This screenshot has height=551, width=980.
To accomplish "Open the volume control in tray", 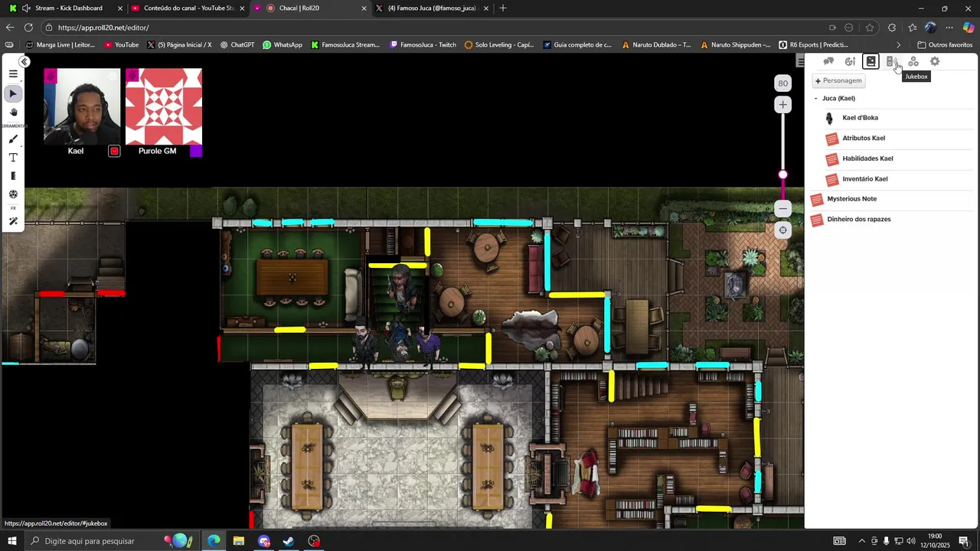I will [x=911, y=541].
